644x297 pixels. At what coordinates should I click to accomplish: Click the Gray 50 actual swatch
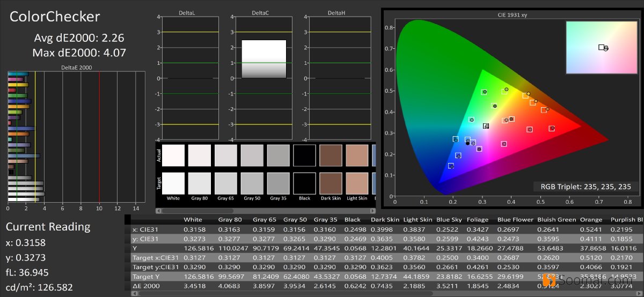252,155
